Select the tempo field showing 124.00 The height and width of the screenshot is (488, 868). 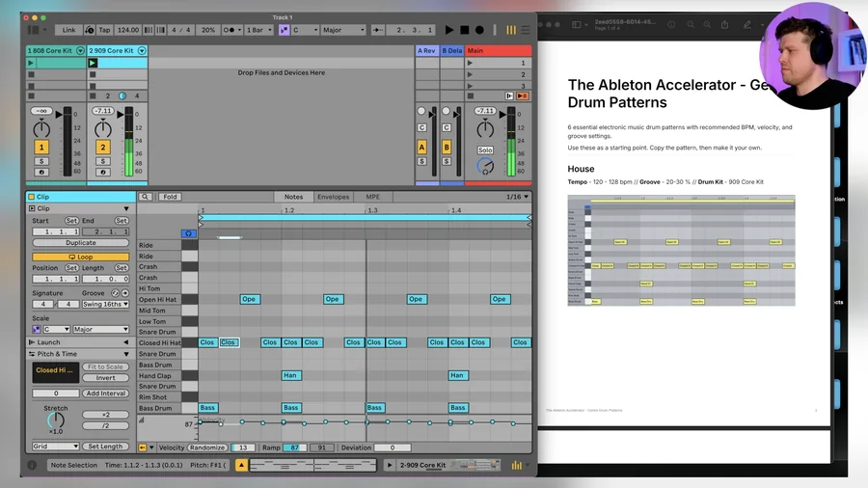pyautogui.click(x=128, y=30)
